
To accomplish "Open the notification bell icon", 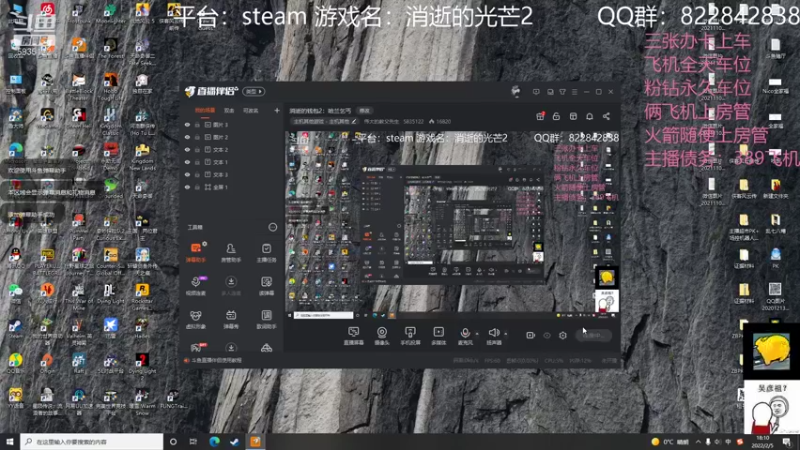I will click(x=589, y=116).
